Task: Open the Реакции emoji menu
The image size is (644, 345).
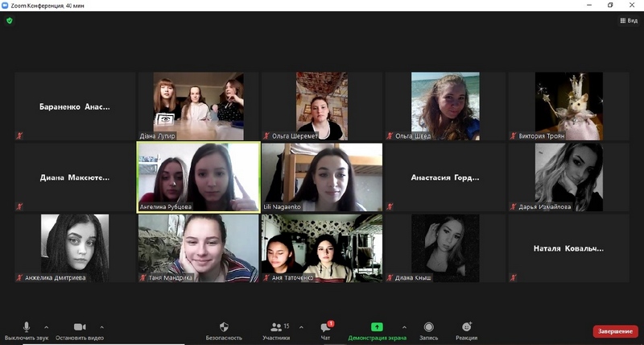Action: point(467,331)
